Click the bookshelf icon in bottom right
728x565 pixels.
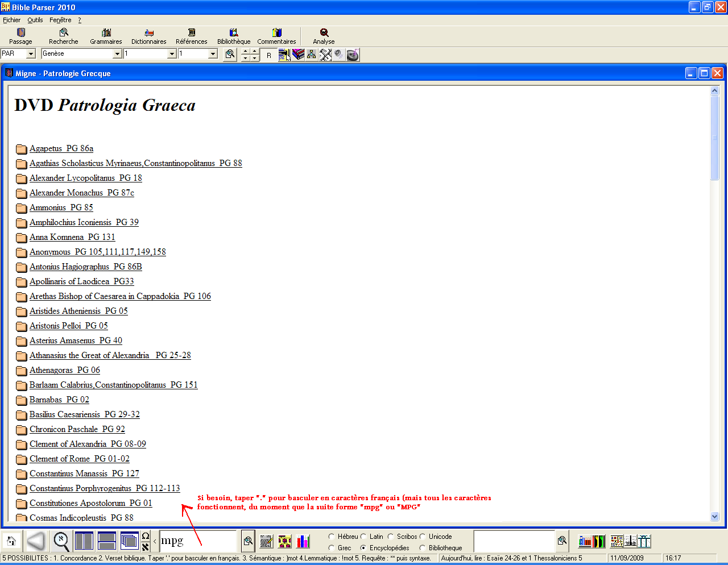(585, 541)
